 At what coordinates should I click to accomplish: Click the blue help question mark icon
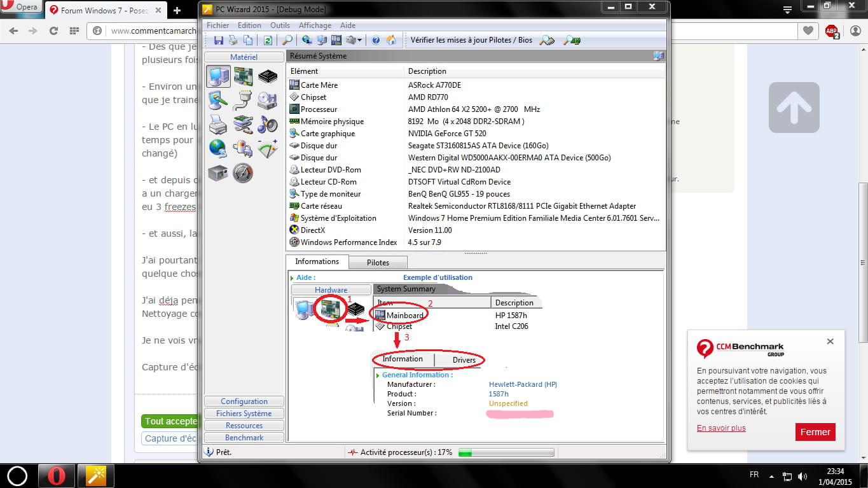pyautogui.click(x=376, y=40)
